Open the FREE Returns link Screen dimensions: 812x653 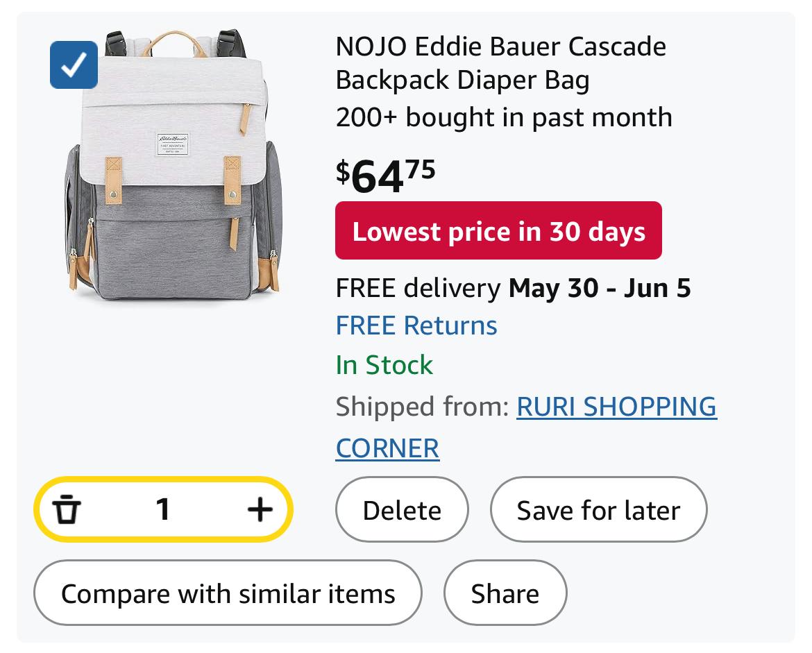(x=416, y=325)
